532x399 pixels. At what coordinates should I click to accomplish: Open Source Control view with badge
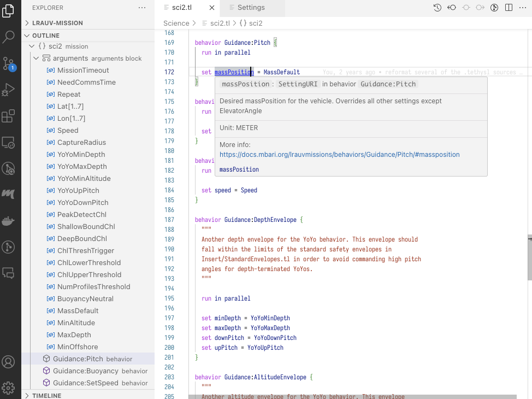click(9, 63)
